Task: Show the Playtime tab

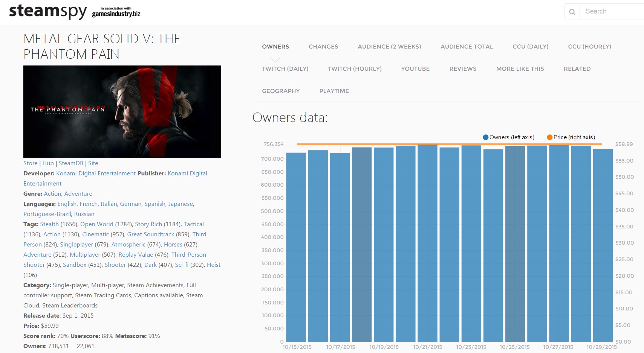Action: [334, 91]
